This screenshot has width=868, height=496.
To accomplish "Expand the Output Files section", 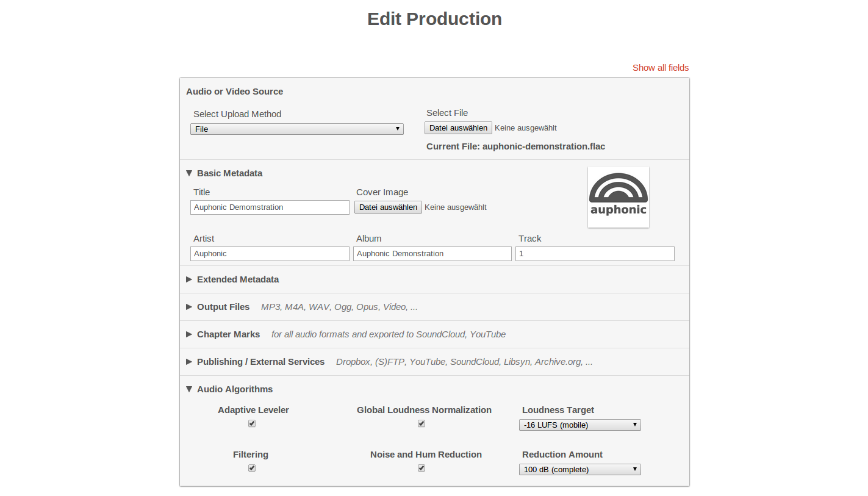I will coord(218,307).
